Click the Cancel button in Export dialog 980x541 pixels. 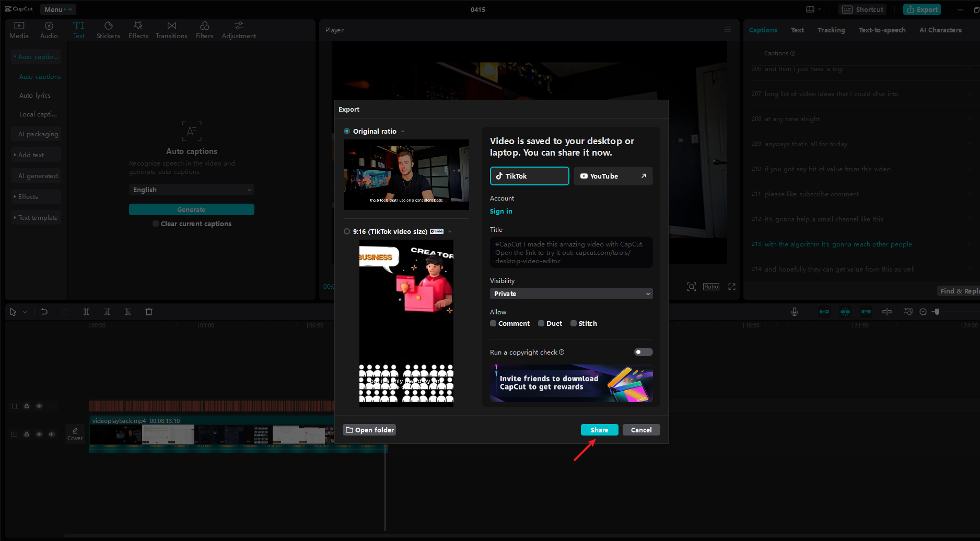coord(641,430)
